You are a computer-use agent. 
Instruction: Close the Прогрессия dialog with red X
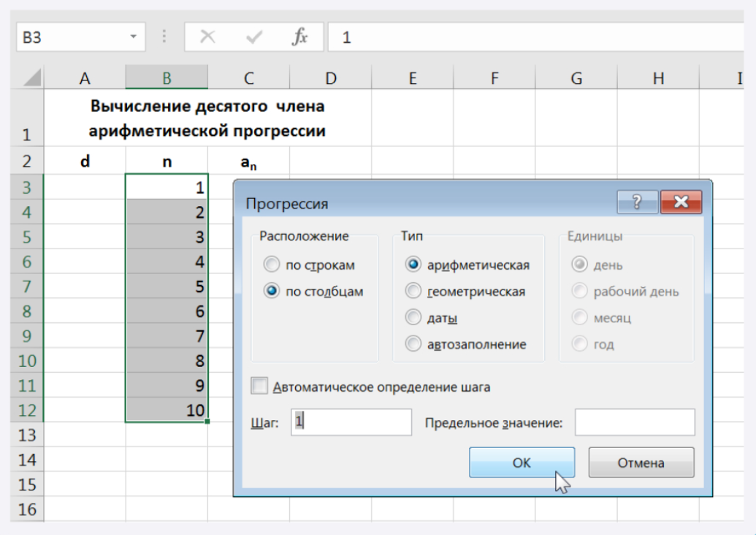[x=681, y=202]
